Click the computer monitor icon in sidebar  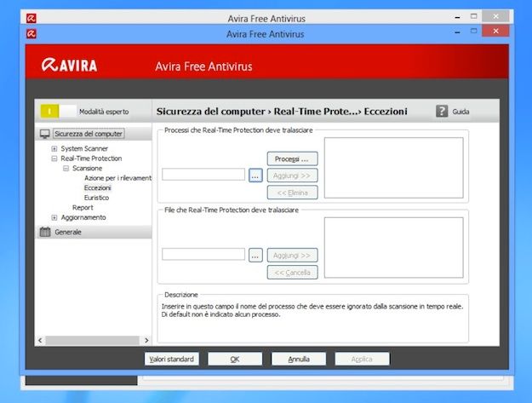[45, 134]
